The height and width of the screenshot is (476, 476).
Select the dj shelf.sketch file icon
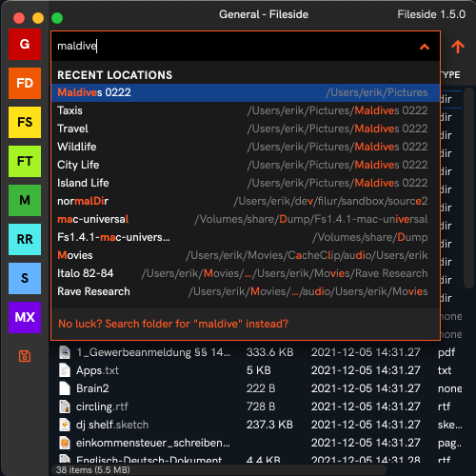[65, 425]
